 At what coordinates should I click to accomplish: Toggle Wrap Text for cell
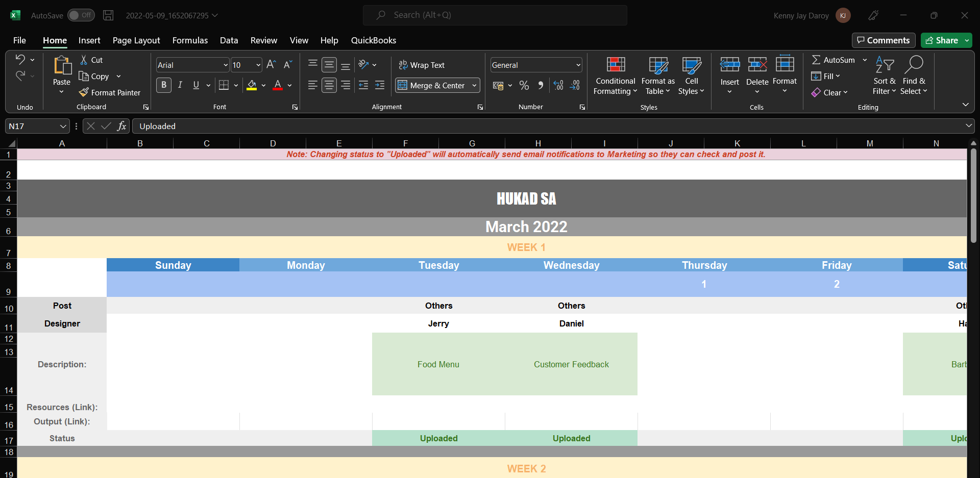(422, 65)
